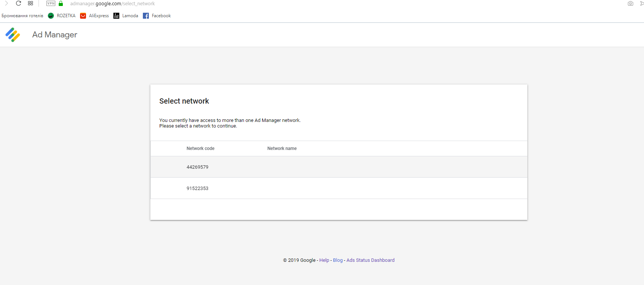644x285 pixels.
Task: Open the Ads Status Dashboard link
Action: click(x=370, y=260)
